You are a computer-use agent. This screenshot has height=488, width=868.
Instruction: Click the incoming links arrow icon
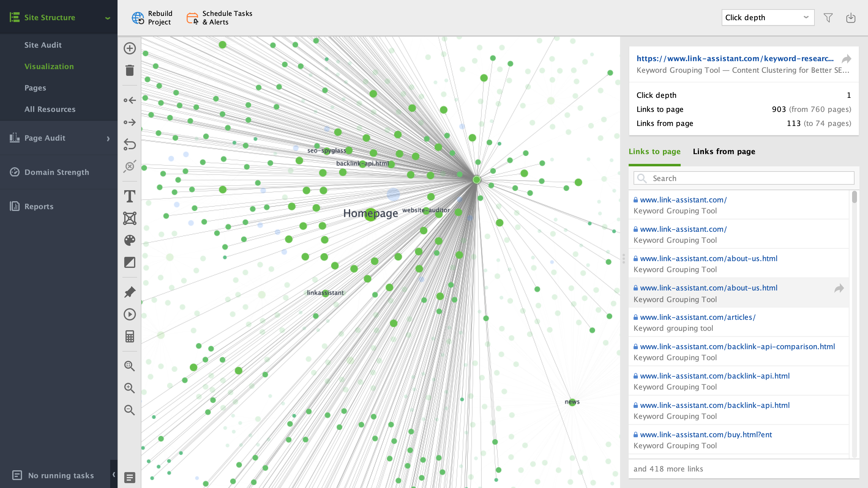(130, 100)
